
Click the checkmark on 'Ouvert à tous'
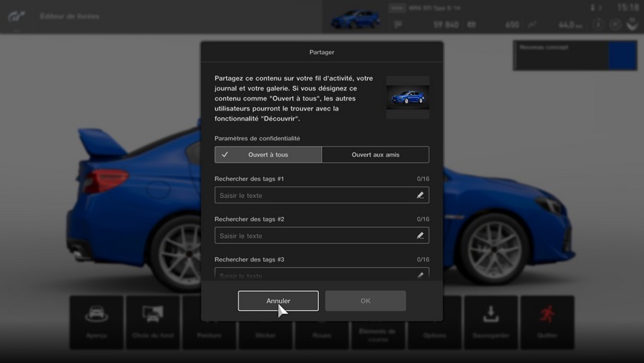[x=225, y=155]
